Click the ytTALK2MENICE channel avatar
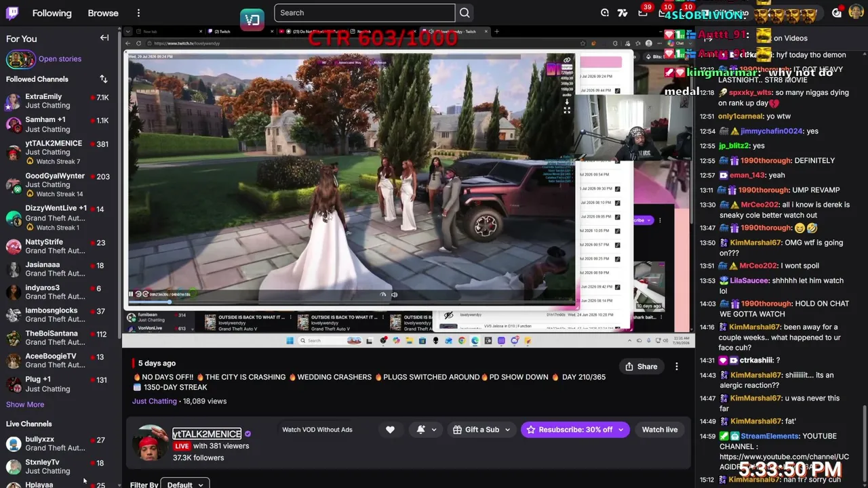This screenshot has height=488, width=868. click(x=149, y=444)
